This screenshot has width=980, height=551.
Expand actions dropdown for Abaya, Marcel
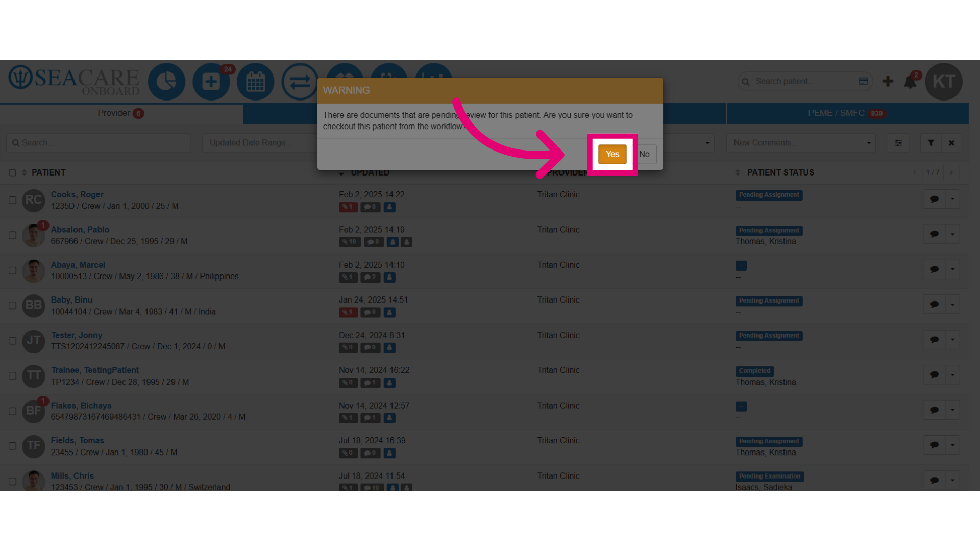(952, 269)
